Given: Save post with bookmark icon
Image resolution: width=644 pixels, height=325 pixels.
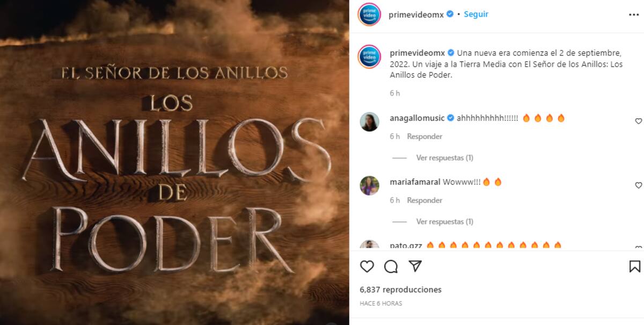Looking at the screenshot, I should pos(634,266).
